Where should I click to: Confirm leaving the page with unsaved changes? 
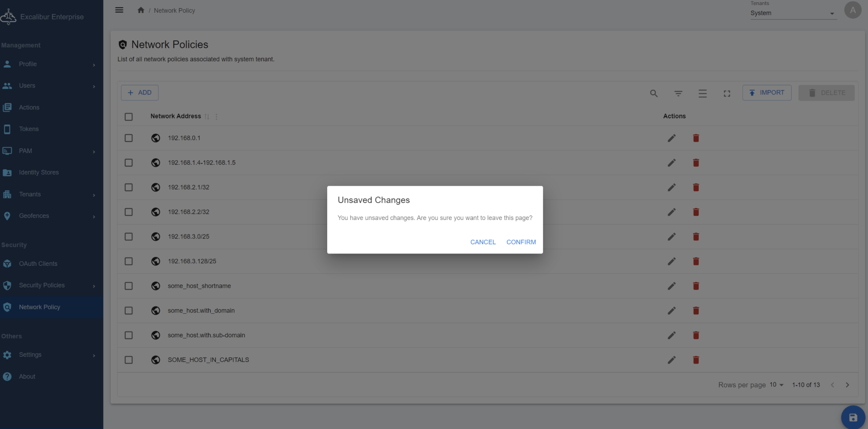coord(521,242)
